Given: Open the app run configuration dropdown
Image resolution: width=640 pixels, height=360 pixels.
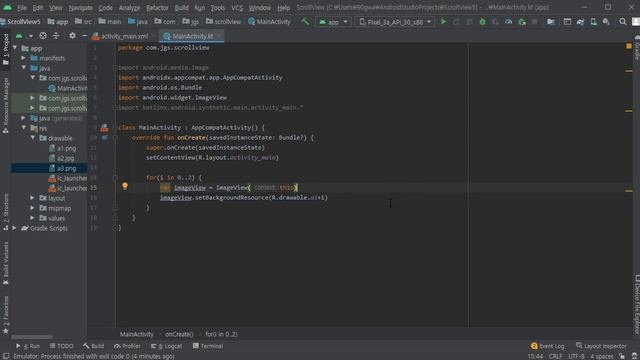Looking at the screenshot, I should pyautogui.click(x=333, y=22).
